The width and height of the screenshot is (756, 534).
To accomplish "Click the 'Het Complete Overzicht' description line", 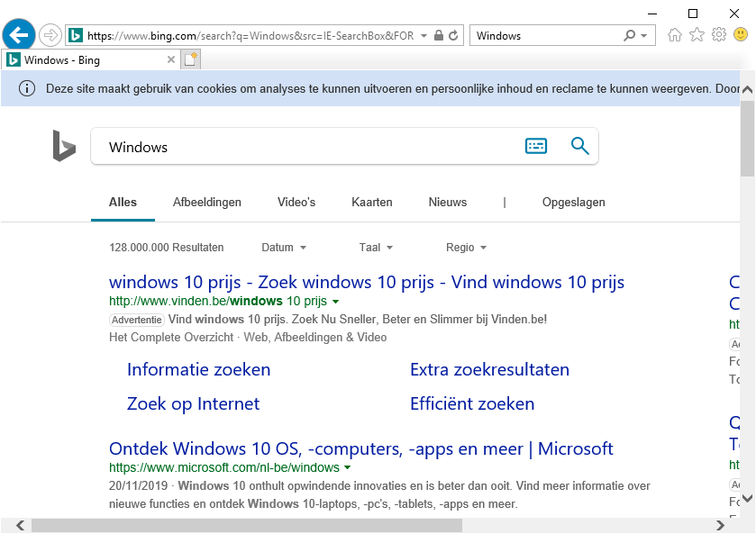I will [248, 338].
